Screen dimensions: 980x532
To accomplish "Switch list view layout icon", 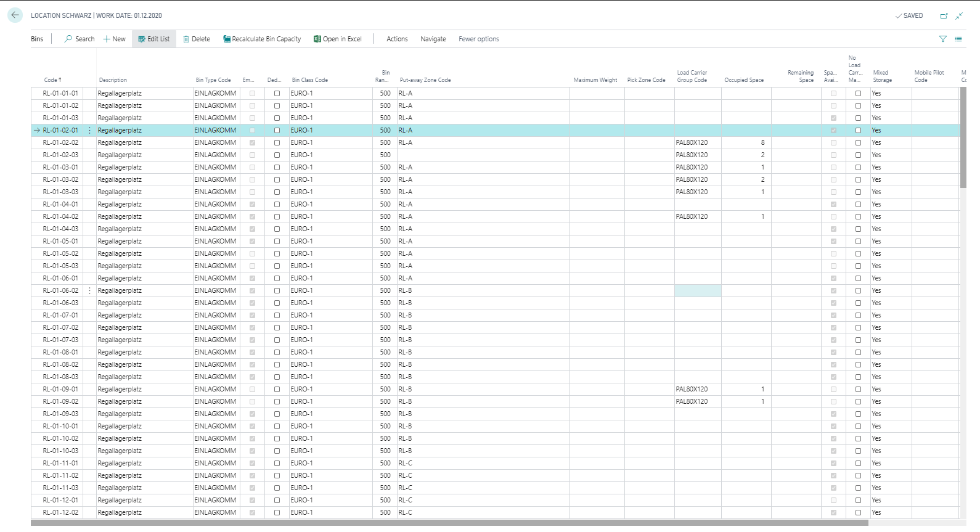I will pos(958,39).
